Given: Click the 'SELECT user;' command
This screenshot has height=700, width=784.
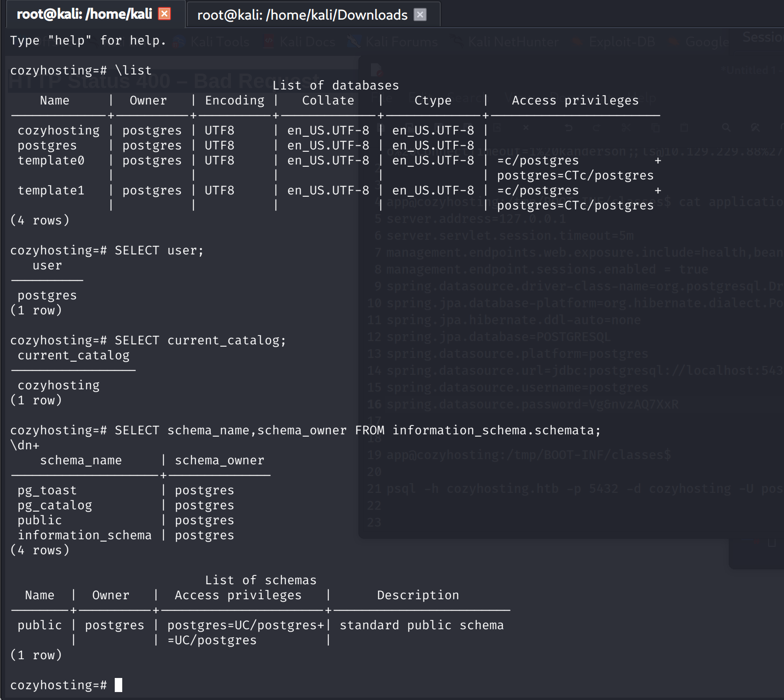Looking at the screenshot, I should point(159,250).
